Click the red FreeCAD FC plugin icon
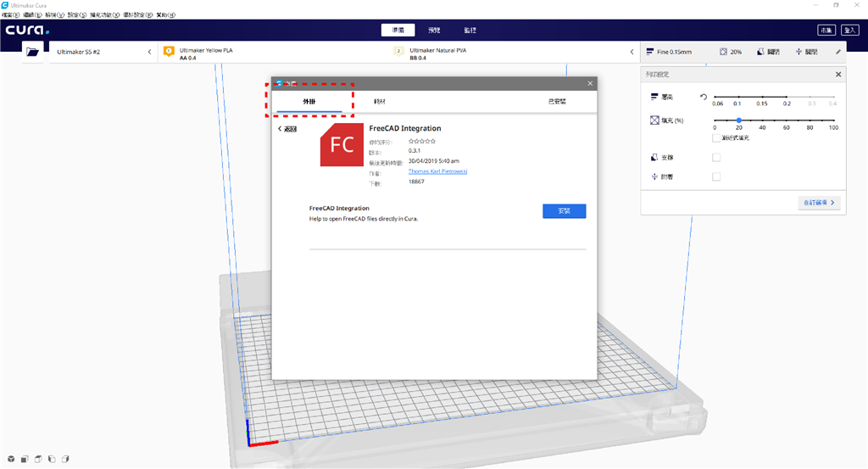This screenshot has height=469, width=868. (x=342, y=144)
